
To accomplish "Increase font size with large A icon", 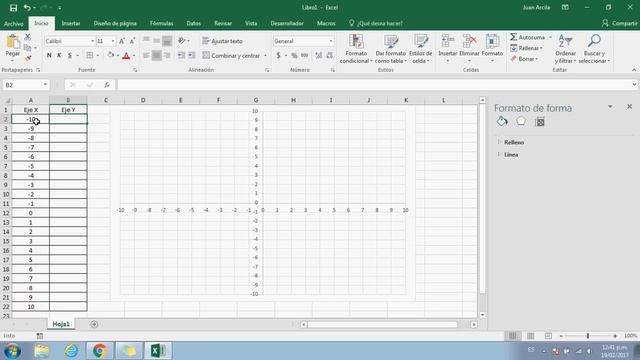I will click(122, 41).
